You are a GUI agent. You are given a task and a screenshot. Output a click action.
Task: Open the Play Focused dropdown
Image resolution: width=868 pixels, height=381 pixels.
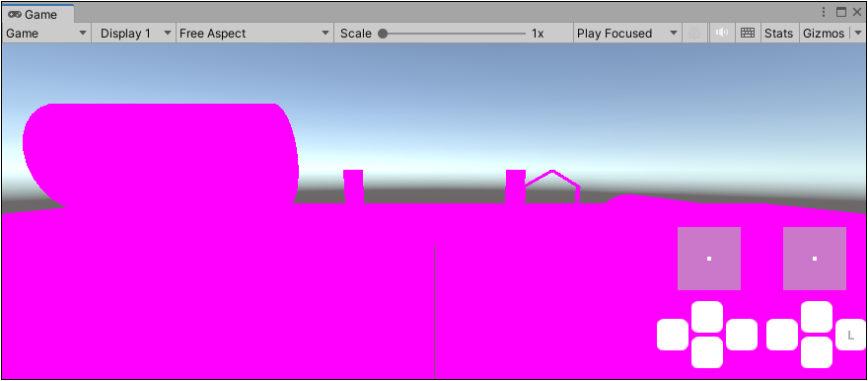pyautogui.click(x=627, y=34)
